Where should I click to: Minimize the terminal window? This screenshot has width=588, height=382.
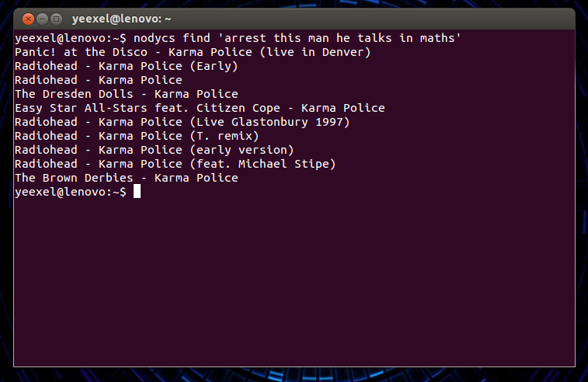43,19
